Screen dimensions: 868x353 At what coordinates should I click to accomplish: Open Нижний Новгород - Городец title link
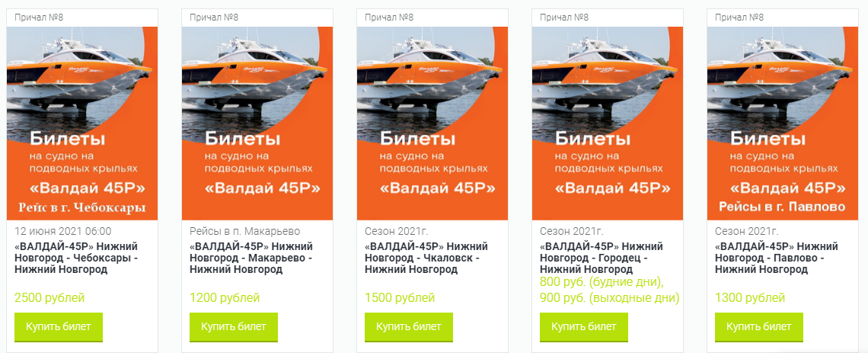pos(602,258)
